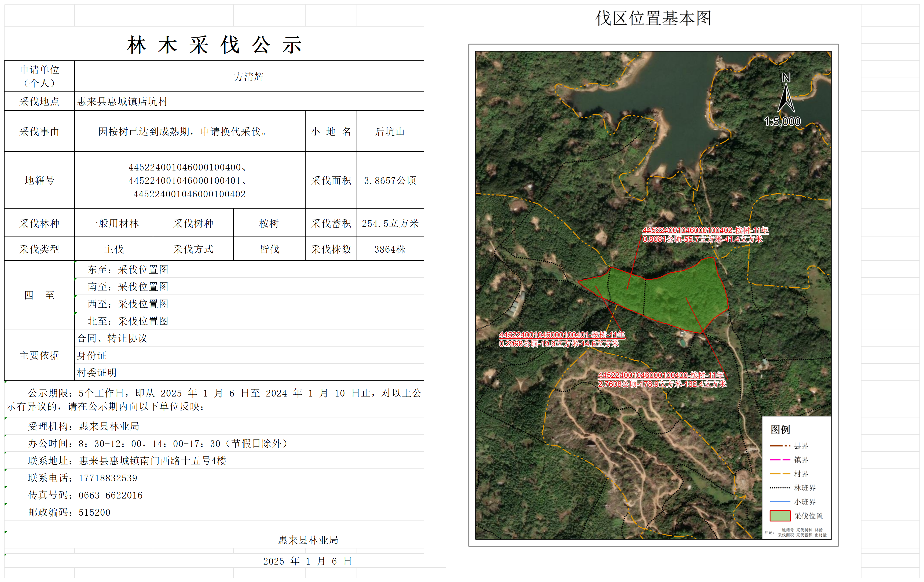The height and width of the screenshot is (582, 924).
Task: Click the area value 3.8657公顷
Action: 390,180
